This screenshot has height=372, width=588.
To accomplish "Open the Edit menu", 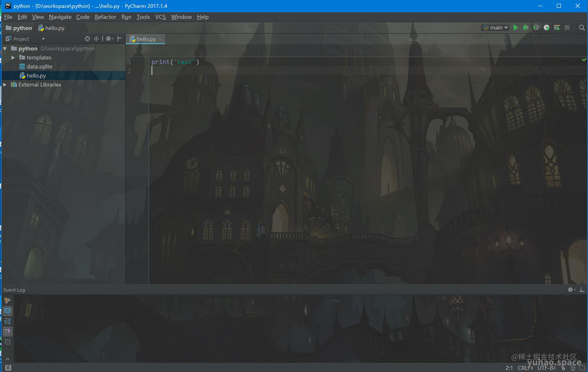I will (22, 17).
